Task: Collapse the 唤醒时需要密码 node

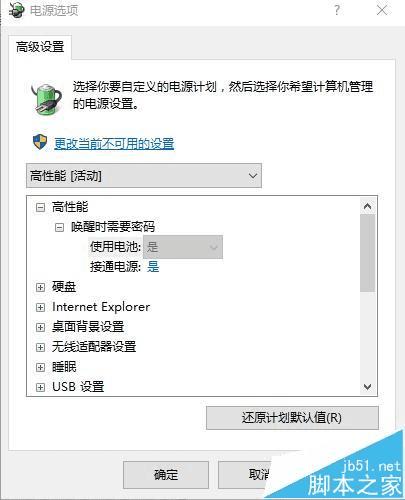Action: tap(59, 228)
